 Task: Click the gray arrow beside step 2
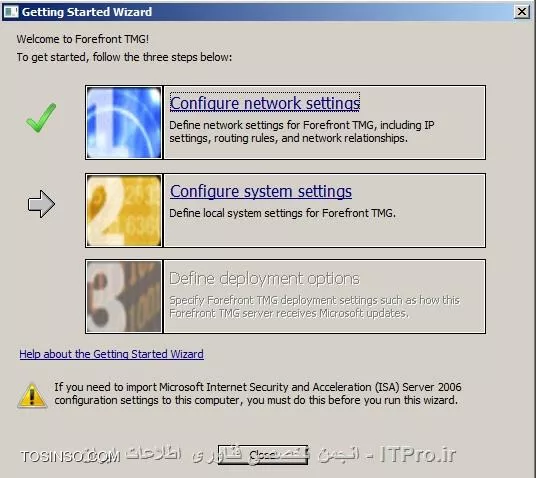pos(41,204)
